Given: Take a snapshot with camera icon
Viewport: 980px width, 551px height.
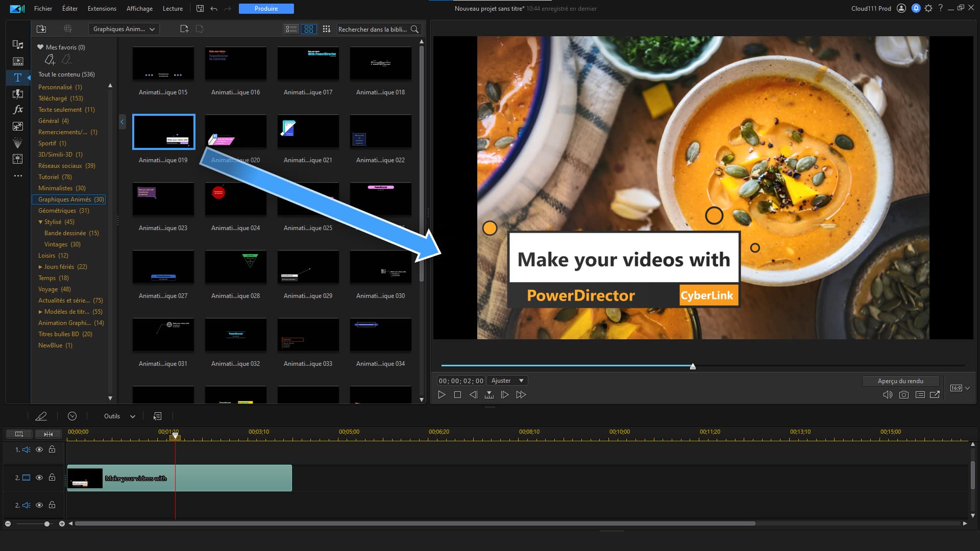Looking at the screenshot, I should tap(904, 395).
